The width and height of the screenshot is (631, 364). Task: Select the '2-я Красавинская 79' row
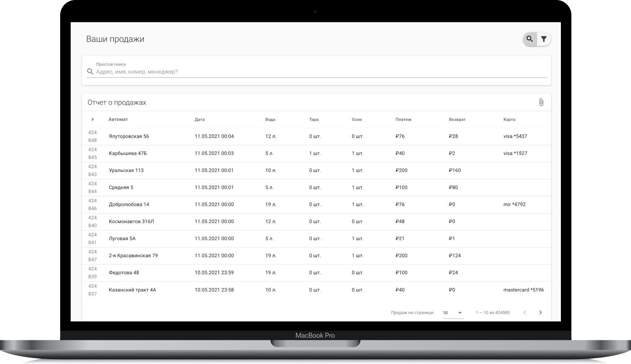click(316, 256)
